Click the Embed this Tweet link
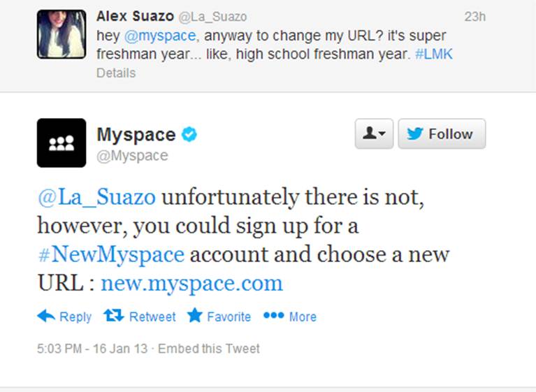Image resolution: width=536 pixels, height=392 pixels. [x=209, y=349]
